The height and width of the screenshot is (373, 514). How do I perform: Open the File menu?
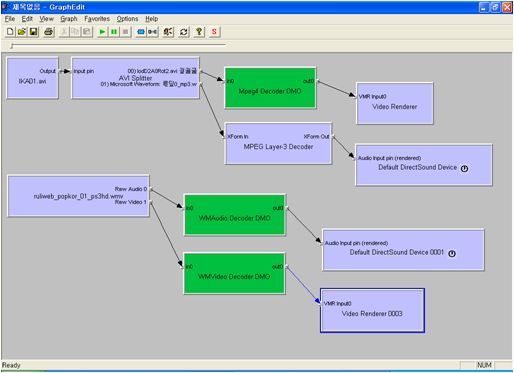tap(10, 19)
